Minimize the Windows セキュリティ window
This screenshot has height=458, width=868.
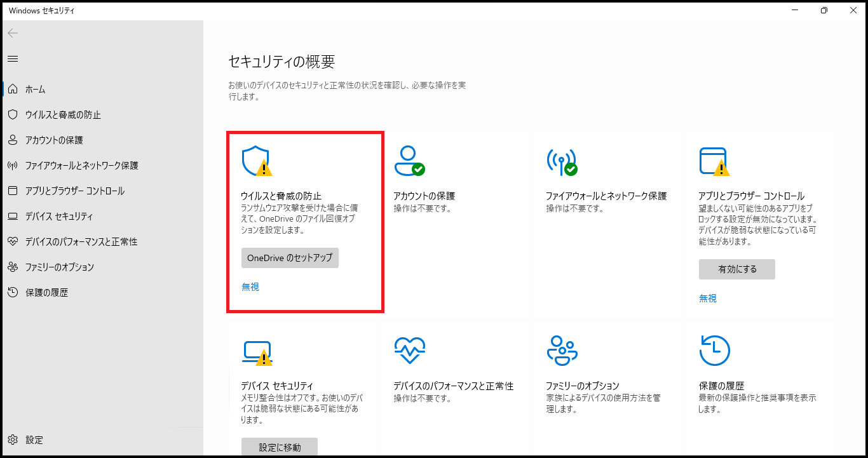tap(795, 10)
